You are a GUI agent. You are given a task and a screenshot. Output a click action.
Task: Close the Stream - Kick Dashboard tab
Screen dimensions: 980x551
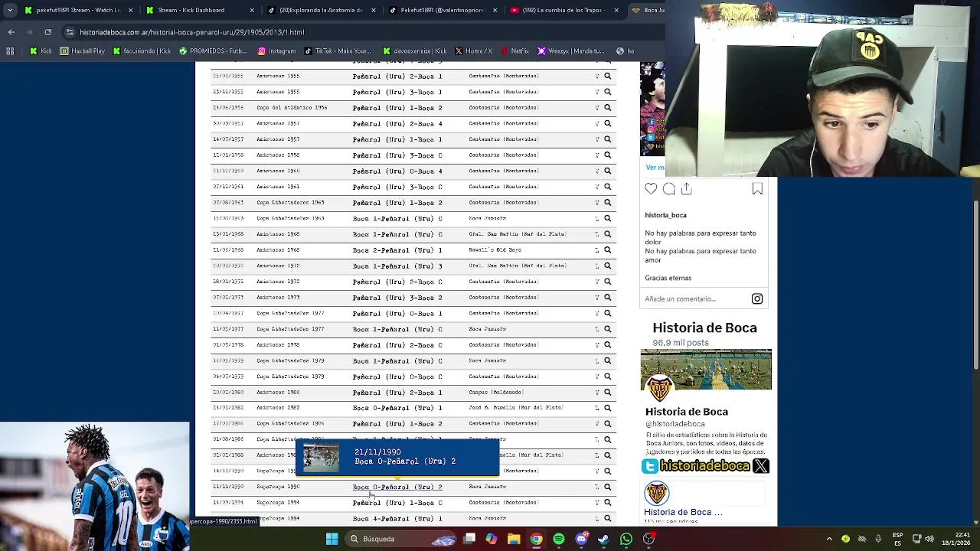point(251,11)
